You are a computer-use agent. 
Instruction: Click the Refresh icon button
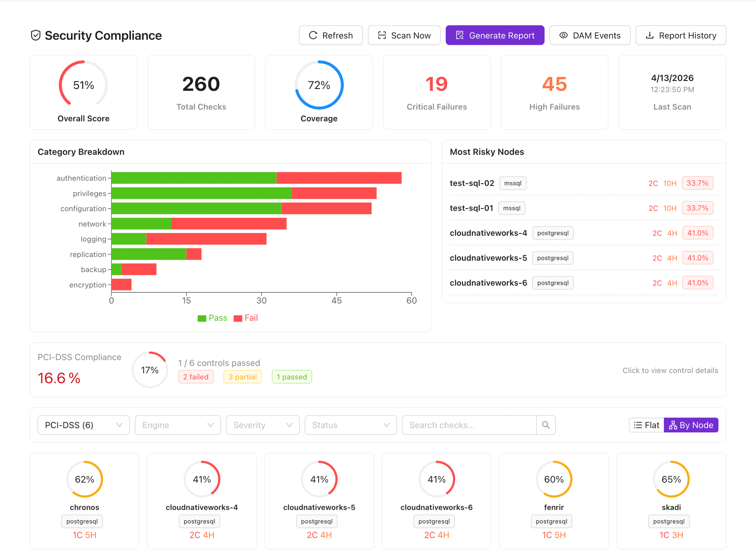click(x=313, y=35)
